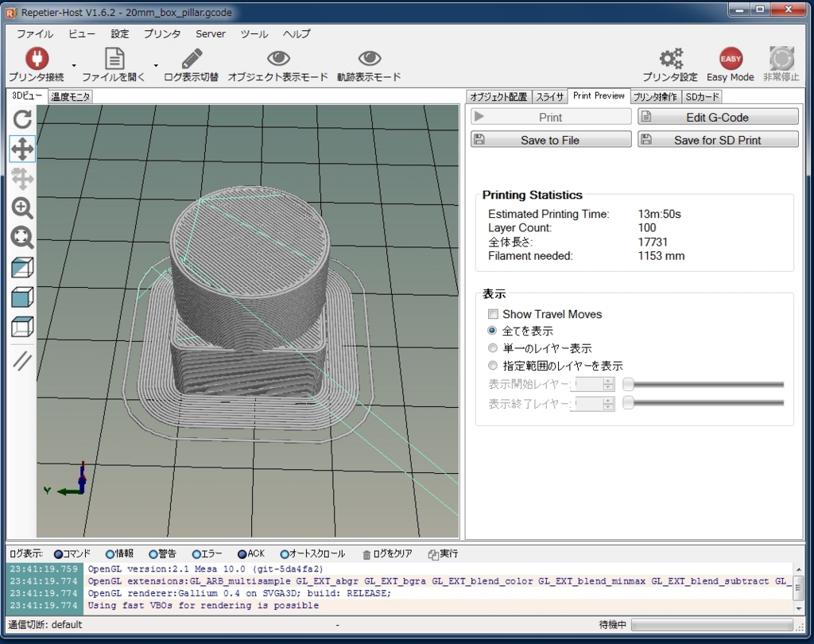The height and width of the screenshot is (644, 814).
Task: Open the ツール menu
Action: [x=254, y=33]
